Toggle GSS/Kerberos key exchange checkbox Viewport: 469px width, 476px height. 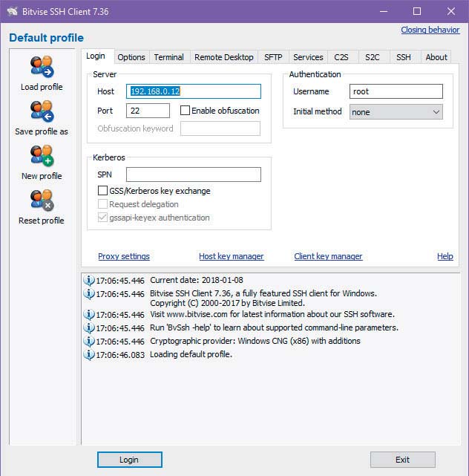point(102,190)
